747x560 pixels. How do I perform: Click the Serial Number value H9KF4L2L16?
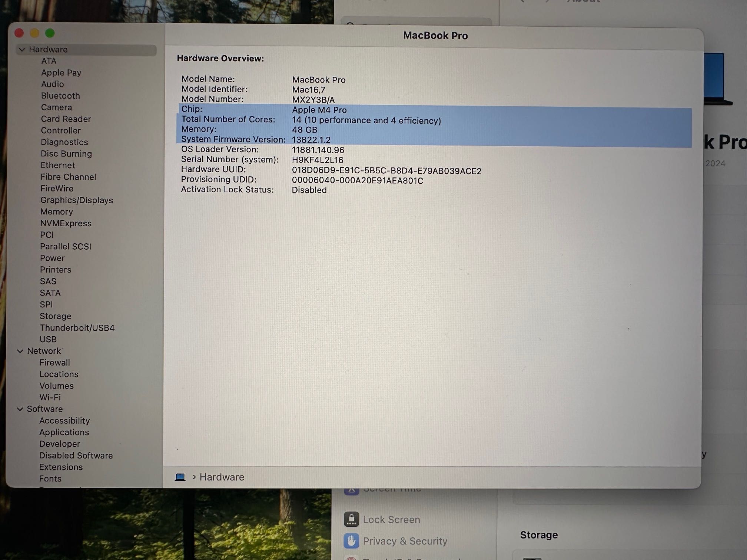pyautogui.click(x=318, y=160)
